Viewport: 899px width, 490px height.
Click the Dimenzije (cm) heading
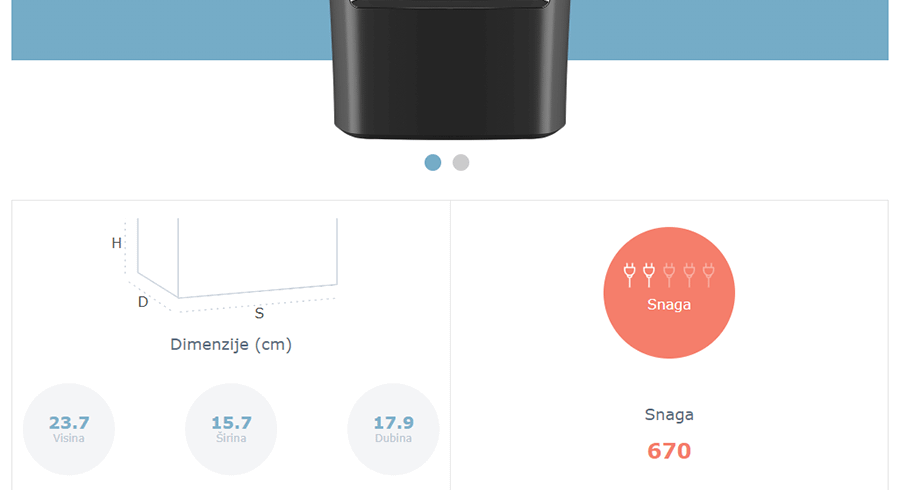pyautogui.click(x=231, y=345)
